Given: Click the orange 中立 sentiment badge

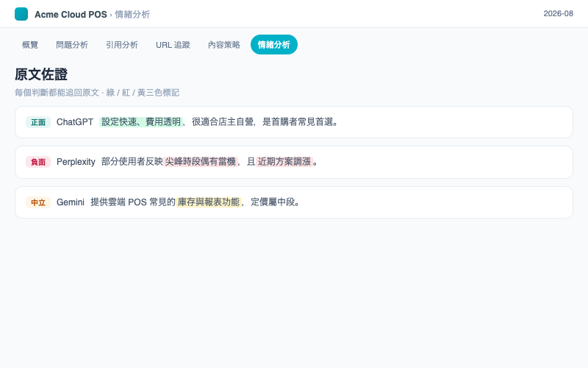Looking at the screenshot, I should (x=38, y=203).
